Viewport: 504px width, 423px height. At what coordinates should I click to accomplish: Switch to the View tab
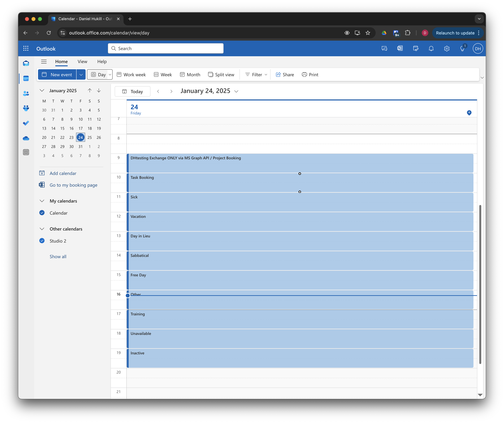coord(82,62)
